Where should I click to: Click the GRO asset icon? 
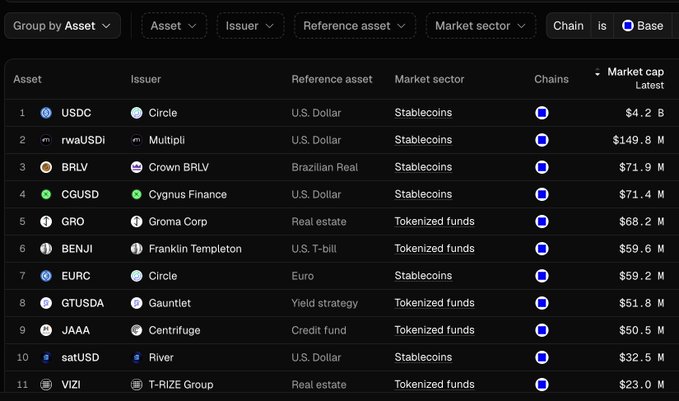point(46,222)
